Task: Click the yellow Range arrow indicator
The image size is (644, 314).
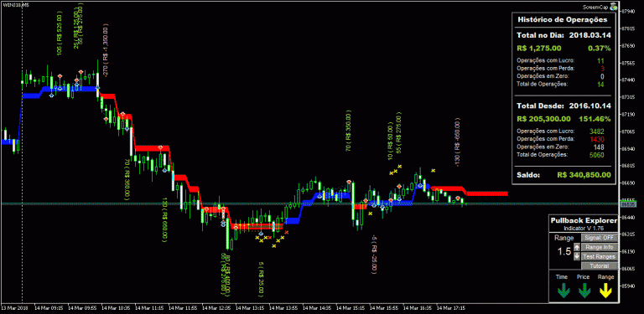Action: [605, 291]
